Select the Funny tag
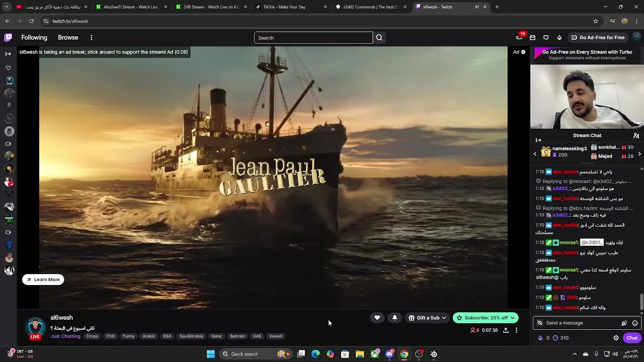644x362 pixels. click(128, 336)
